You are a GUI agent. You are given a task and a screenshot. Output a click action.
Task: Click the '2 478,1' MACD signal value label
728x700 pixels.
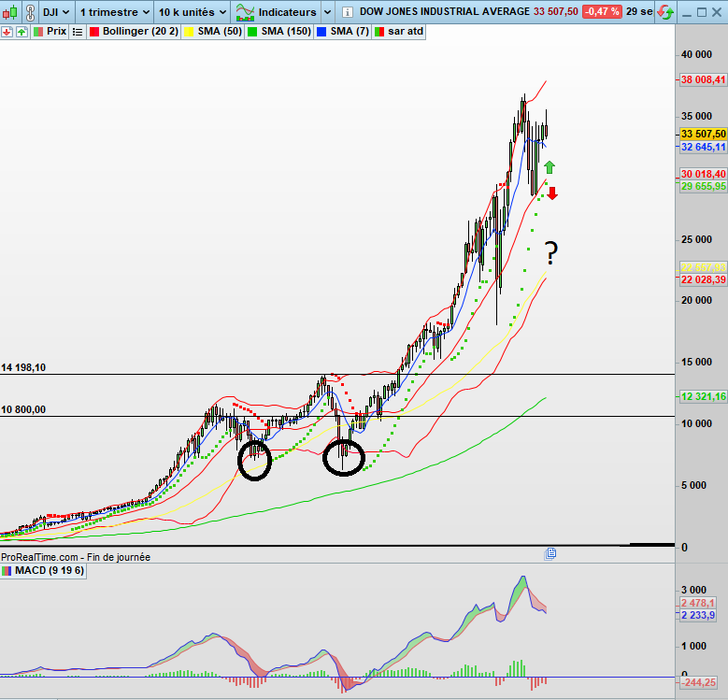tap(698, 603)
